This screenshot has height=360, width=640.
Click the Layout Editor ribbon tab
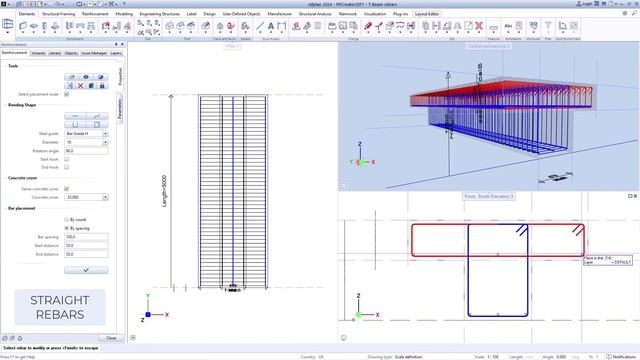pos(427,14)
